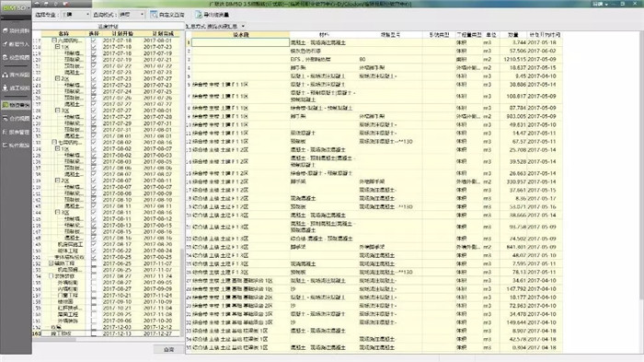
Task: Click the 导出物资量 export icon
Action: coord(212,15)
